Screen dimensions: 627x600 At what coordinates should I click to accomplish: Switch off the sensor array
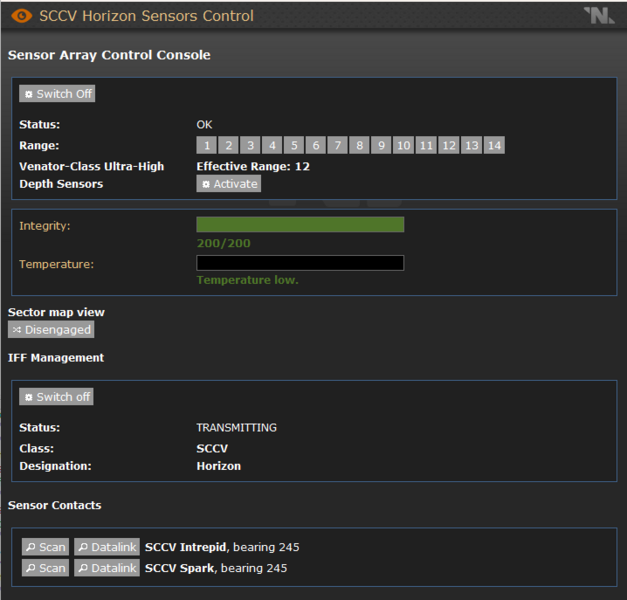pyautogui.click(x=57, y=94)
